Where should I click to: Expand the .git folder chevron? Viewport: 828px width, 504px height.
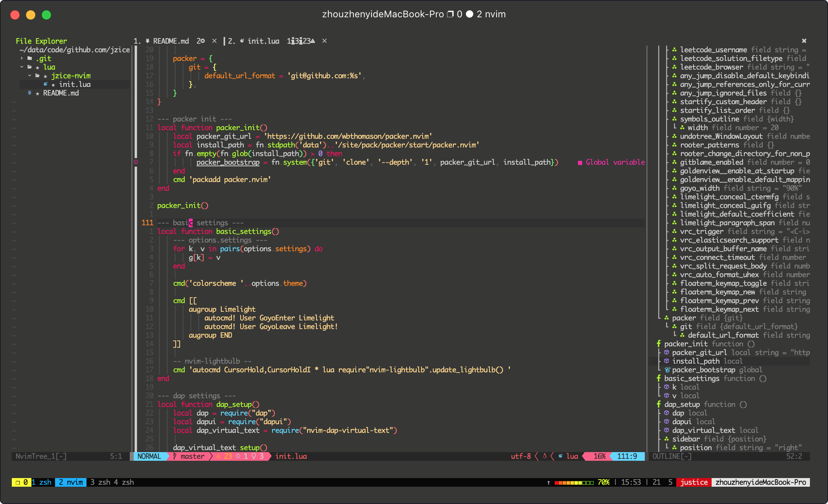(x=22, y=58)
